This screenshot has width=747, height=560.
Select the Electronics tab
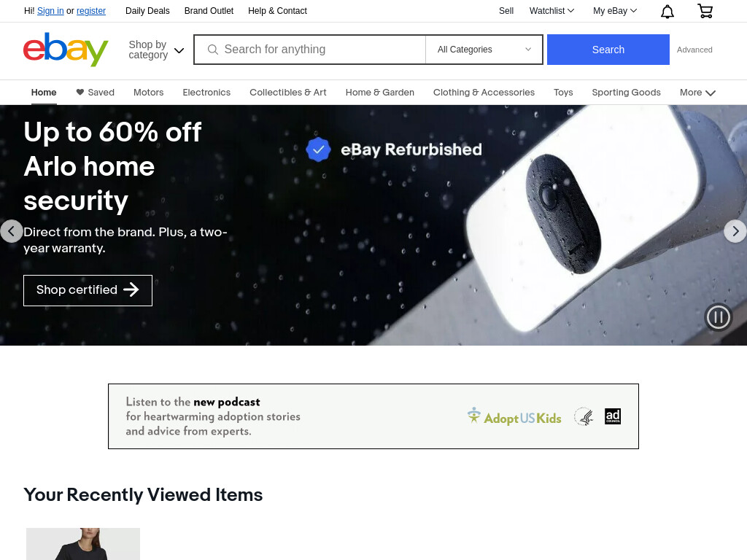point(206,93)
